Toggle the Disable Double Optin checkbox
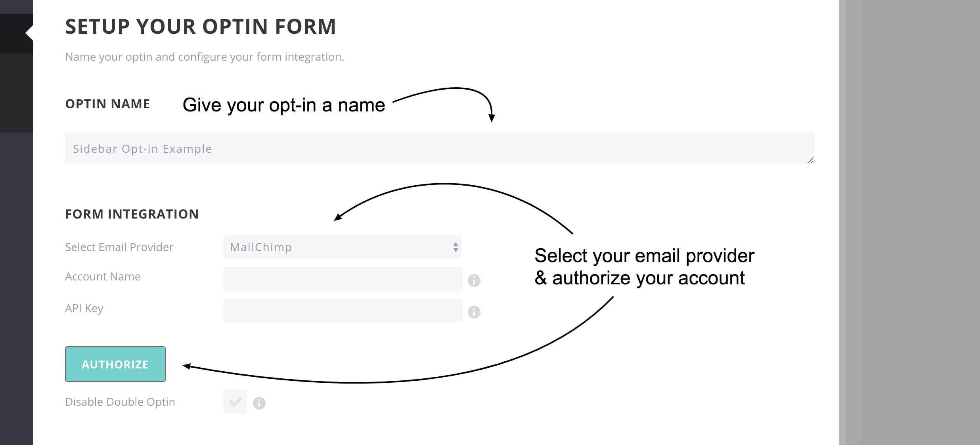Screen dimensions: 980x445 pyautogui.click(x=235, y=402)
